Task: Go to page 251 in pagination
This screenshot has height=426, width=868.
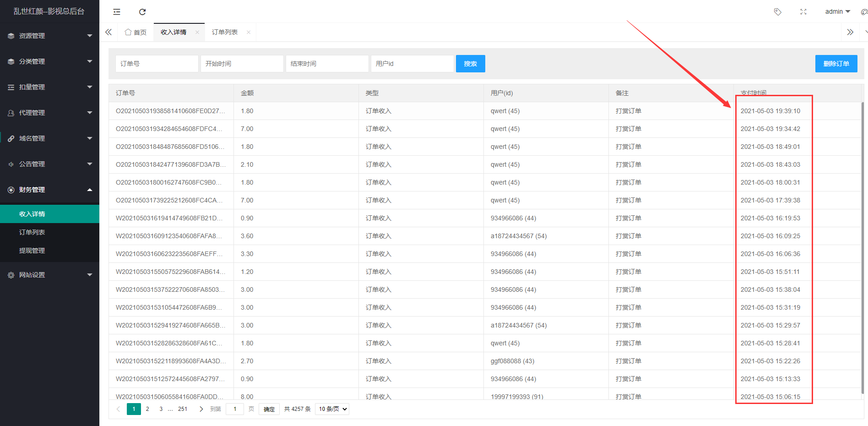Action: [x=183, y=409]
